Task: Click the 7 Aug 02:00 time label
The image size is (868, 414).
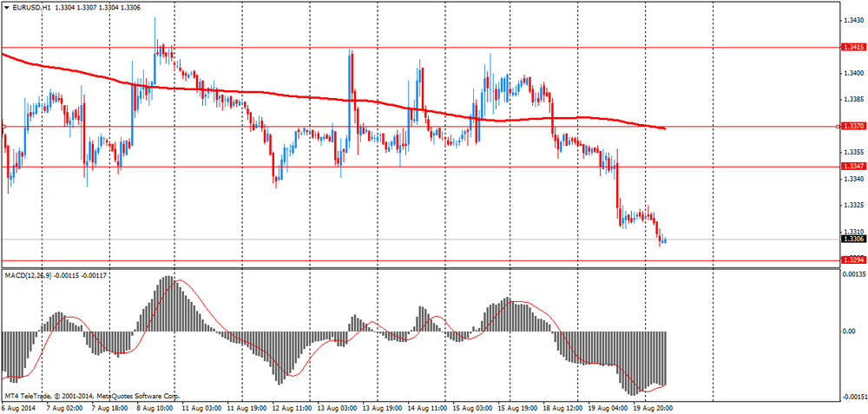Action: (64, 409)
